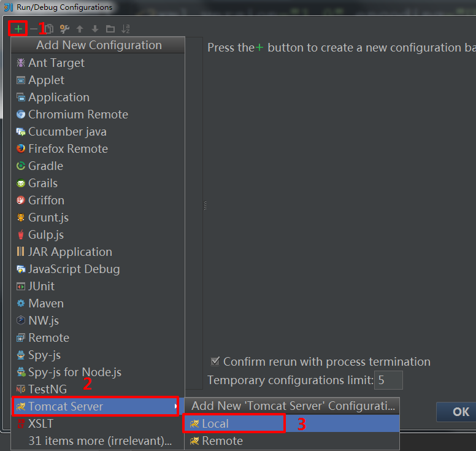Choose JUnit from the list
The width and height of the screenshot is (476, 451).
point(98,286)
